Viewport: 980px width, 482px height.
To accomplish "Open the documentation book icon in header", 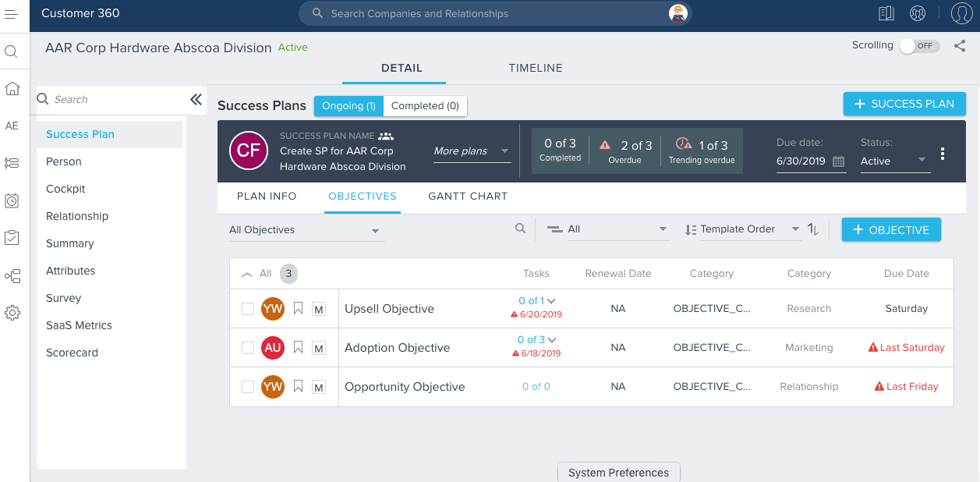I will pyautogui.click(x=885, y=13).
